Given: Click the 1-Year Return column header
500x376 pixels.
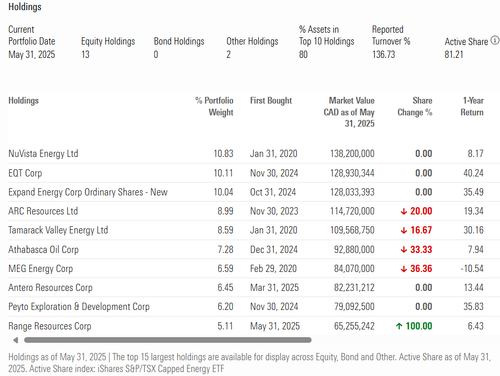Looking at the screenshot, I should [472, 106].
